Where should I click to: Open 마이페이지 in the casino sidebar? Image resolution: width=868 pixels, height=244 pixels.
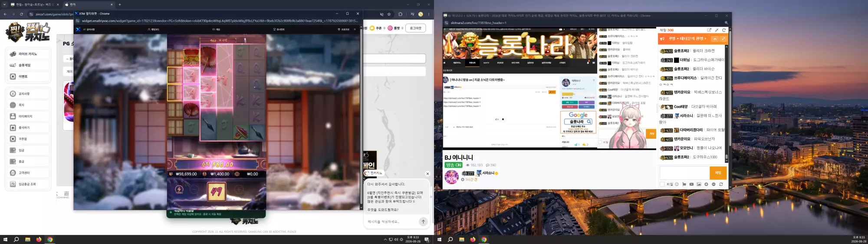click(28, 116)
